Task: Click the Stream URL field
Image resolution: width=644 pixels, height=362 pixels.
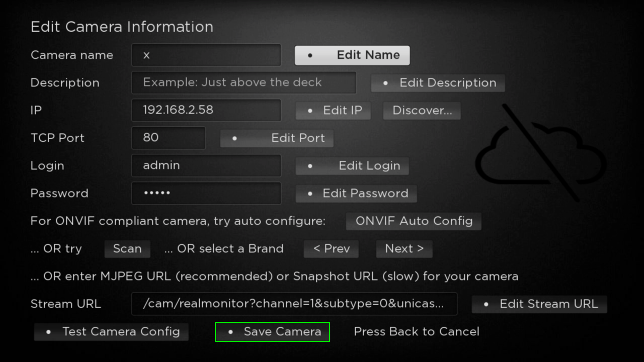Action: (x=294, y=304)
